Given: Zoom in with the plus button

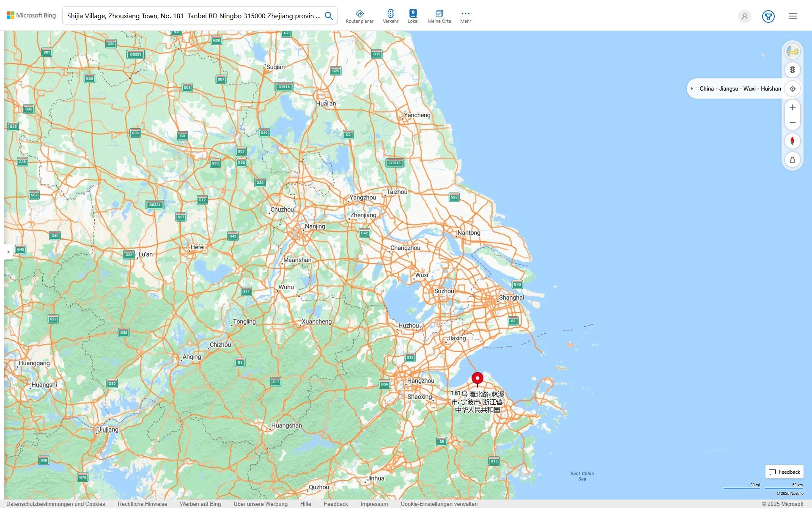Looking at the screenshot, I should tap(793, 108).
